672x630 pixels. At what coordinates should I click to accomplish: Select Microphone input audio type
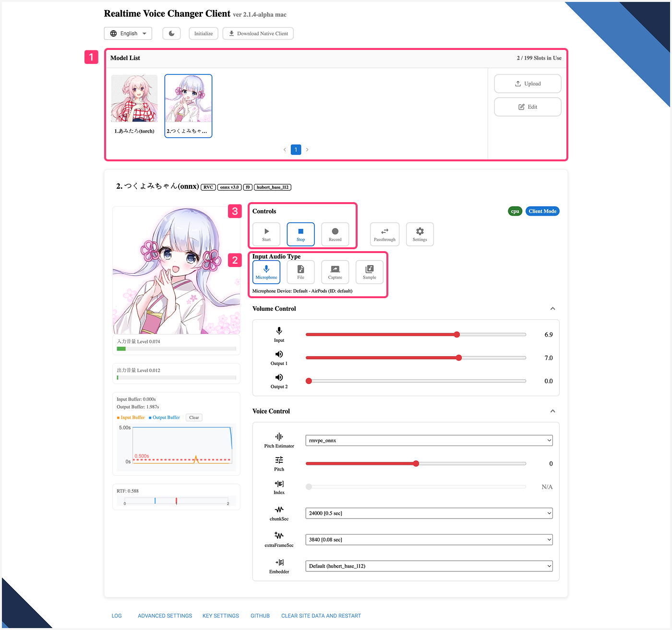pyautogui.click(x=266, y=272)
